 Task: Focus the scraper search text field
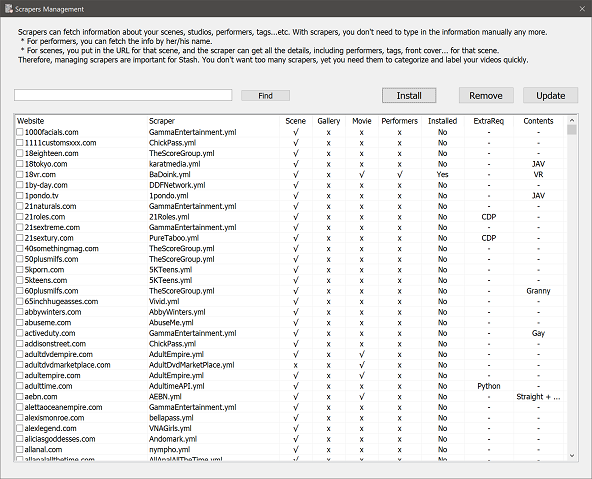click(x=123, y=95)
